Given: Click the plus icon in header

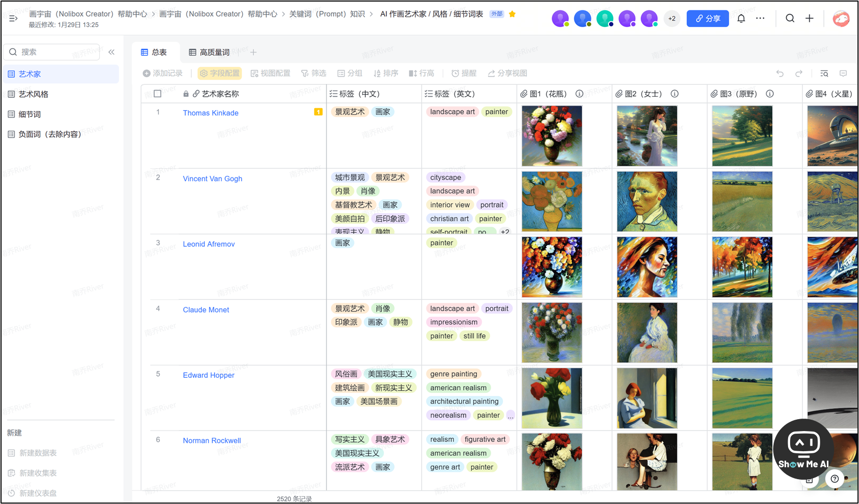Looking at the screenshot, I should tap(809, 18).
